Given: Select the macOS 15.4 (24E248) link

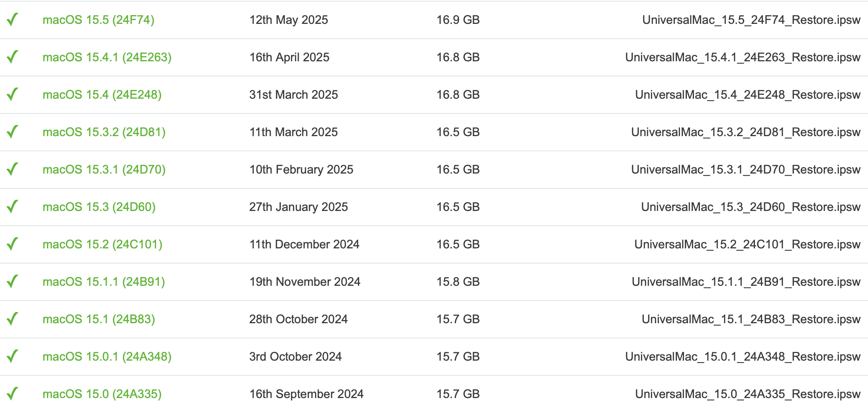Looking at the screenshot, I should pyautogui.click(x=102, y=95).
